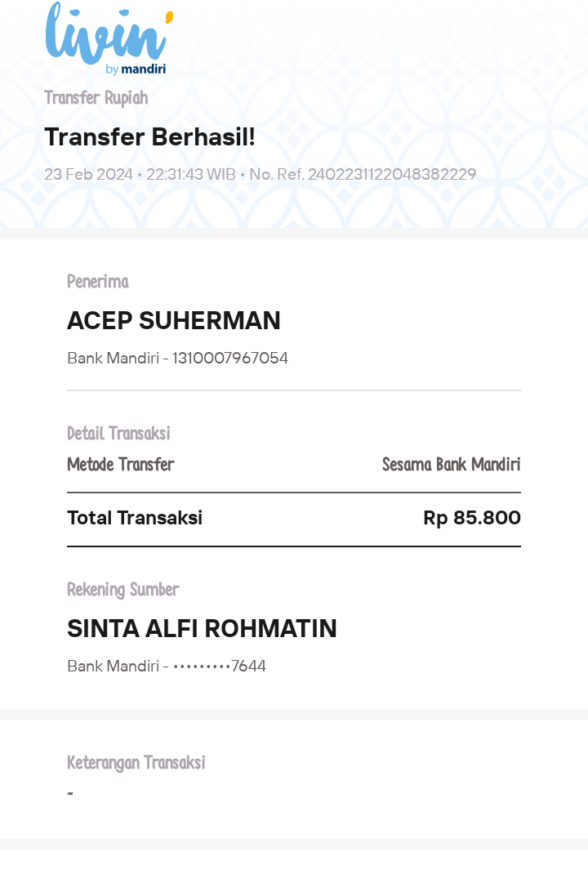Click the reference number 2402231122048382229
The image size is (588, 883).
392,174
